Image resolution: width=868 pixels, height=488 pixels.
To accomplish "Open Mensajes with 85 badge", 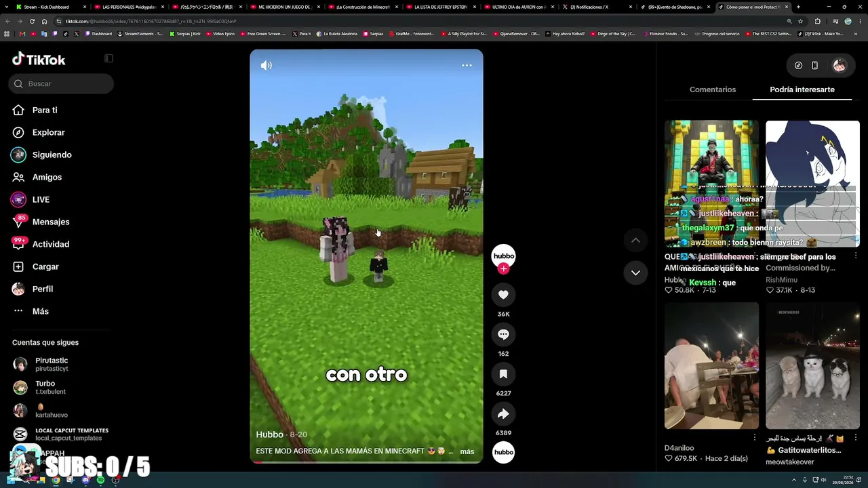I will [51, 222].
